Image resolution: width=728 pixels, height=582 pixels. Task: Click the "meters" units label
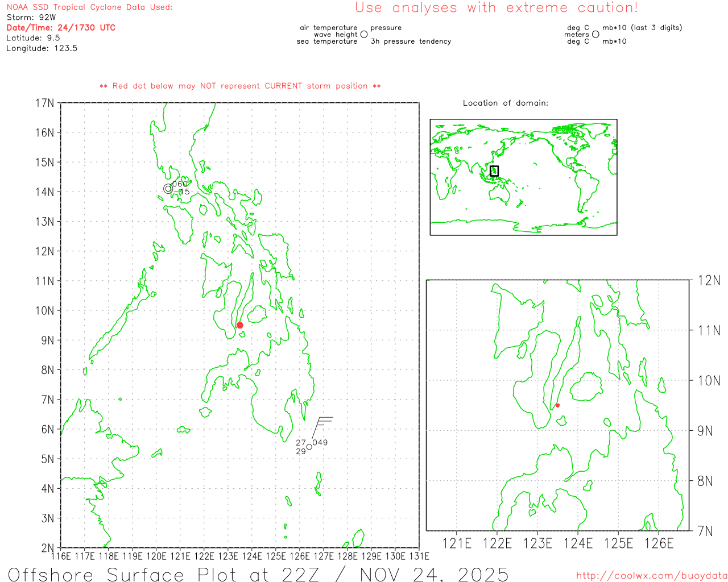click(577, 35)
